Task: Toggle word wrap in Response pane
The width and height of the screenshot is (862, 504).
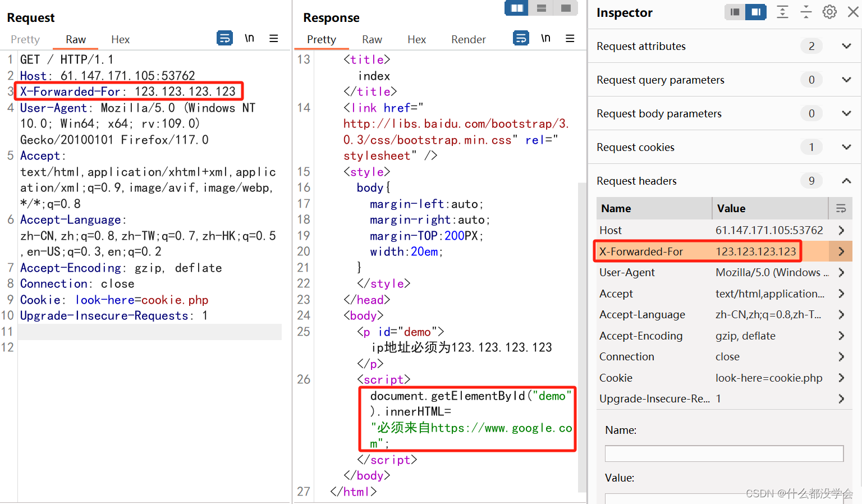Action: pos(521,38)
